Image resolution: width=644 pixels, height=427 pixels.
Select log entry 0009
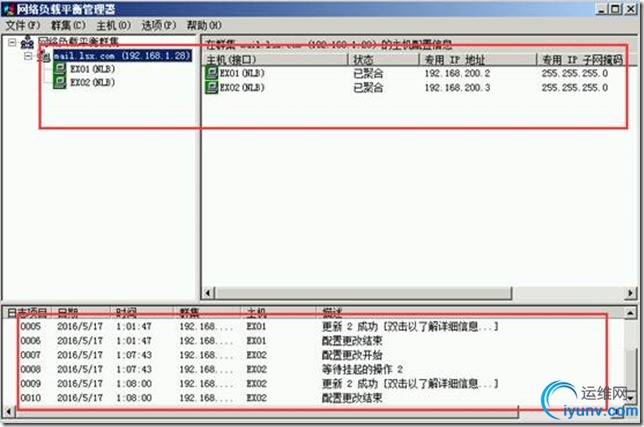312,383
